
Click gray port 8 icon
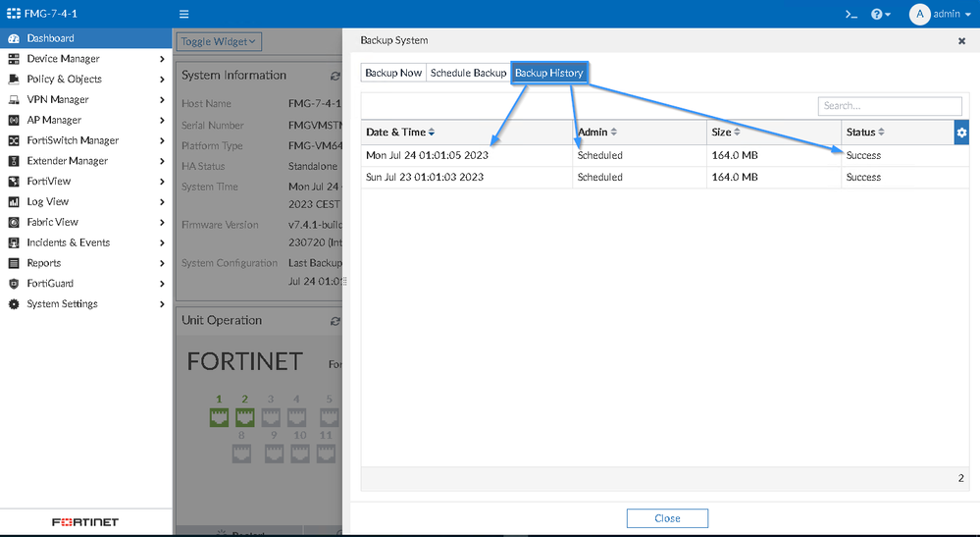[241, 454]
